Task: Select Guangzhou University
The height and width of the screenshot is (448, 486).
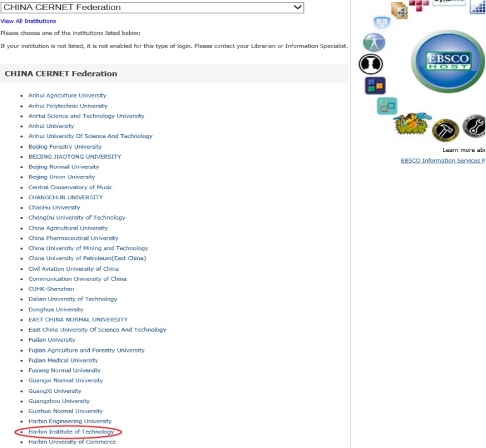Action: (59, 401)
